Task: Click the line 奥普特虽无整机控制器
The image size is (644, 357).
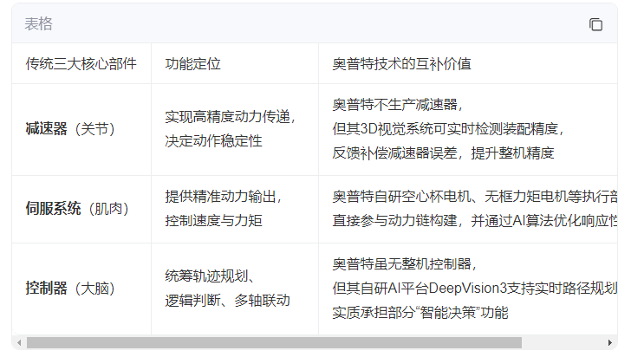Action: click(x=404, y=263)
